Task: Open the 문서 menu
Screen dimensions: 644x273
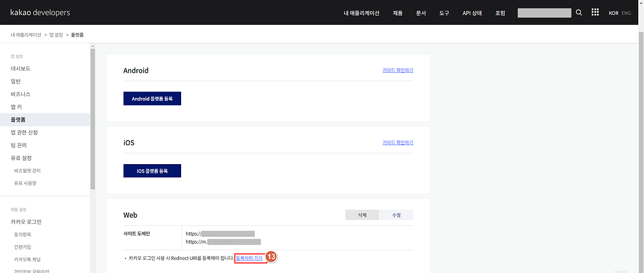Action: tap(421, 13)
